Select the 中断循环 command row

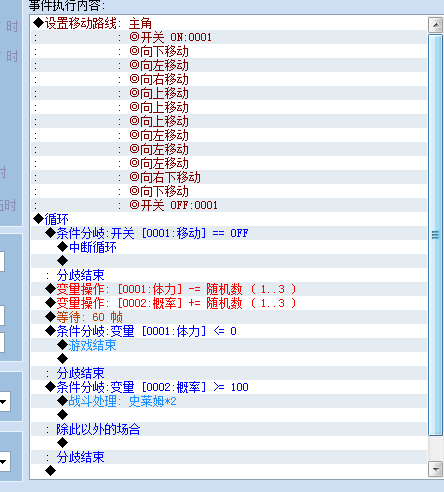pos(229,247)
